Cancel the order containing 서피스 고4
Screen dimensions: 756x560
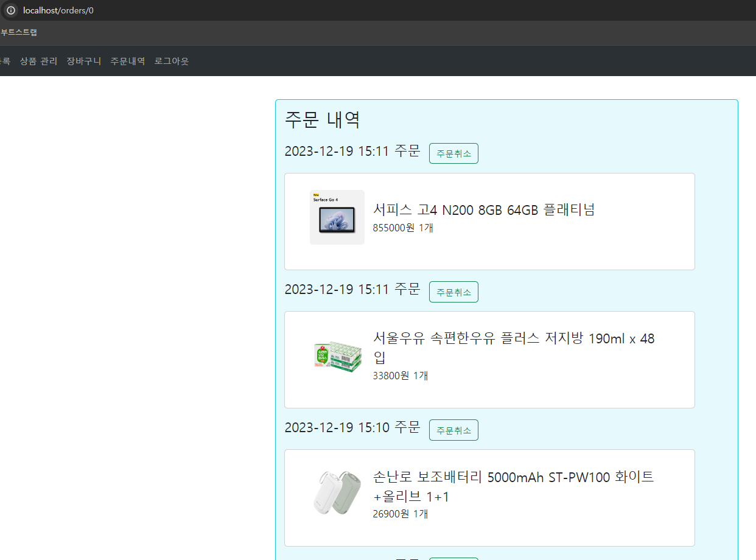click(453, 153)
